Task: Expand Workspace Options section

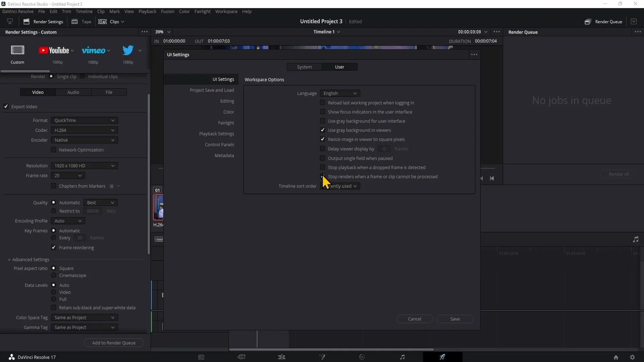Action: coord(264,79)
